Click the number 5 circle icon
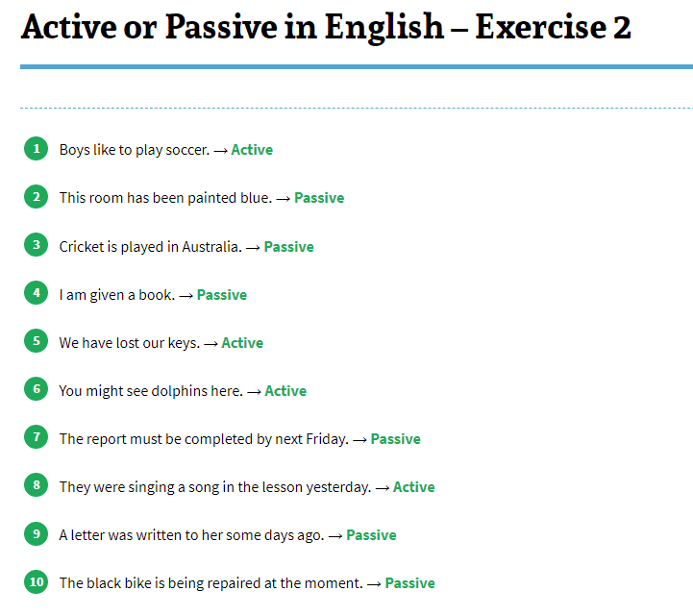The width and height of the screenshot is (693, 616). 36,341
